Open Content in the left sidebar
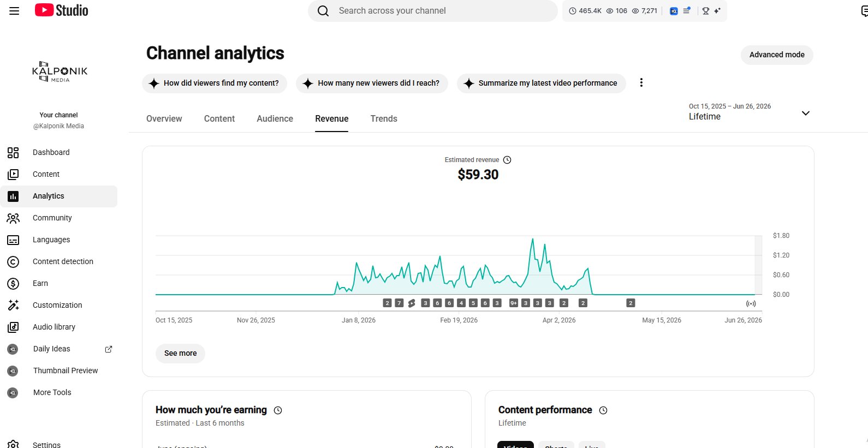This screenshot has height=448, width=868. pyautogui.click(x=59, y=174)
